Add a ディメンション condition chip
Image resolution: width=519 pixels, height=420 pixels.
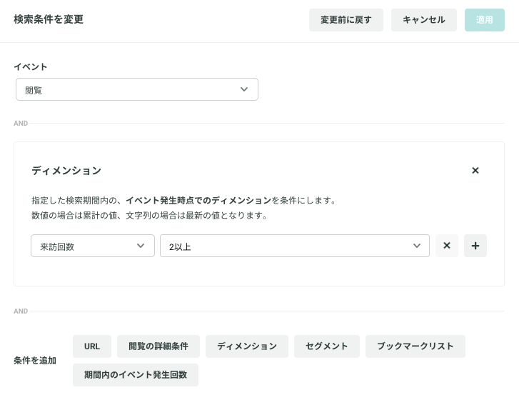coord(246,346)
